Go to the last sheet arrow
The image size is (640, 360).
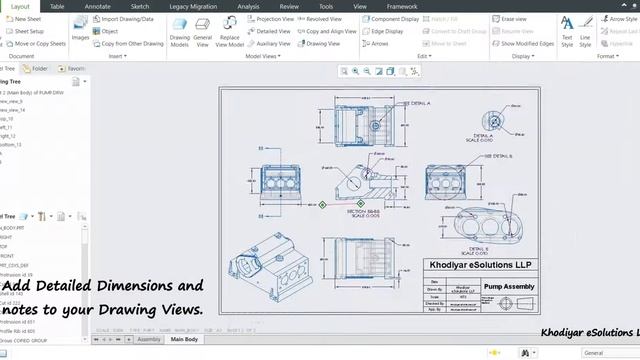click(118, 340)
